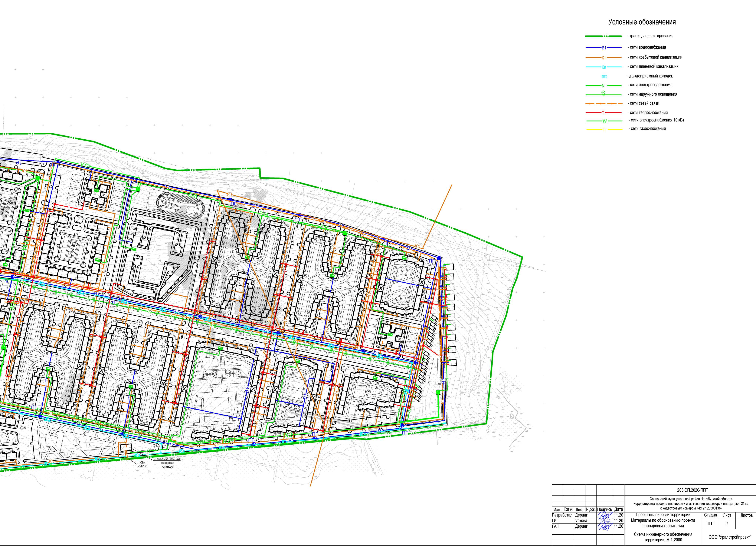Select surname 'Ускова' in title block

pos(581,520)
